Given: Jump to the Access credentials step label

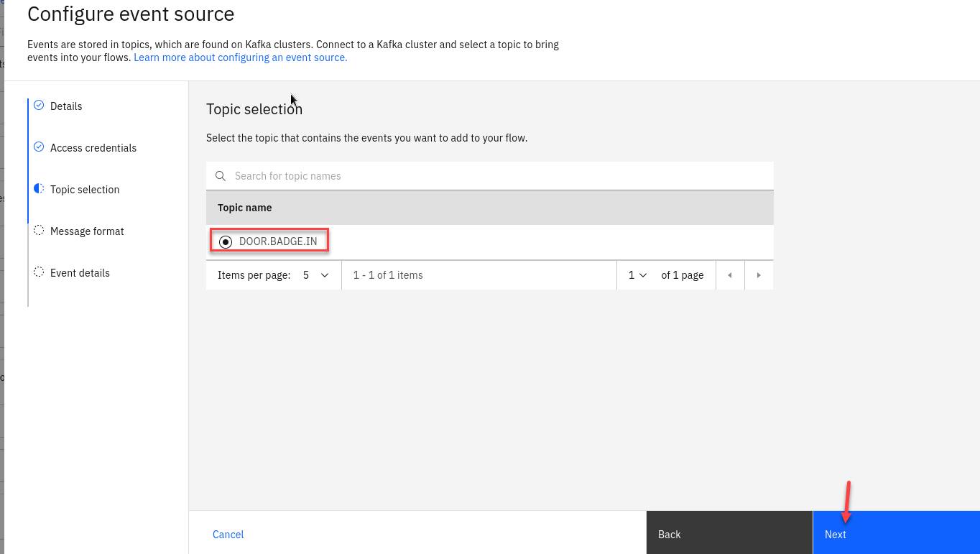Looking at the screenshot, I should (x=93, y=148).
